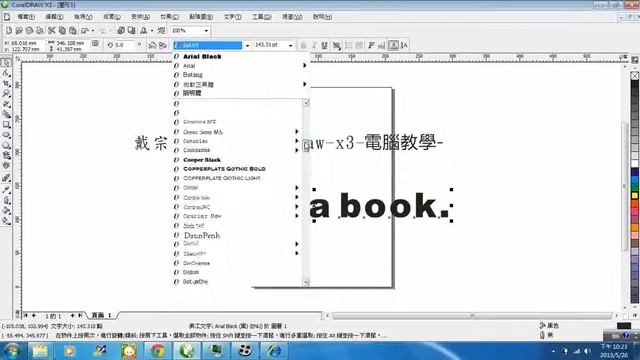Toggle bullet list formatting button
640x360 pixels.
348,45
